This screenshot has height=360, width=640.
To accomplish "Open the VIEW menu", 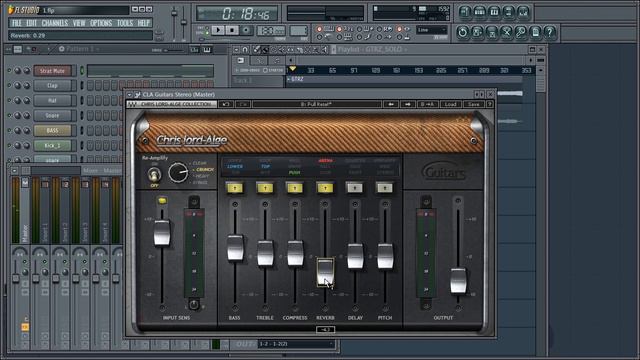I will coord(79,23).
